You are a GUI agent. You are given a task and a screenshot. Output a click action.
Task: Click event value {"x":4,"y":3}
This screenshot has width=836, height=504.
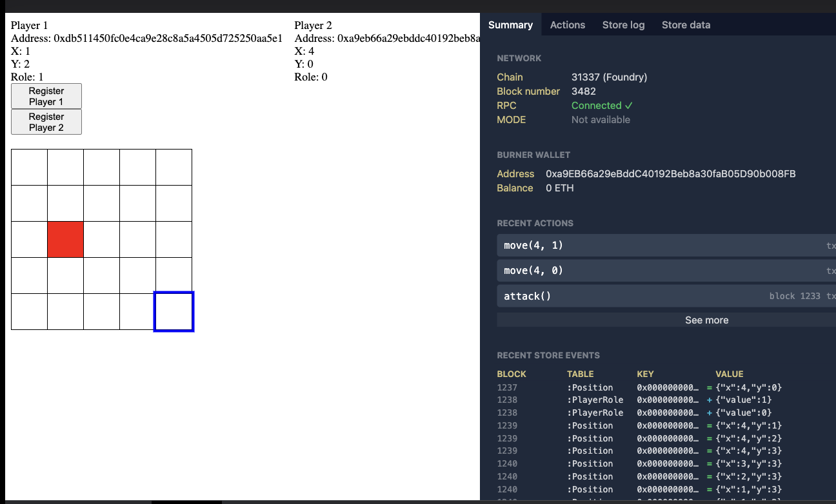[x=749, y=451]
